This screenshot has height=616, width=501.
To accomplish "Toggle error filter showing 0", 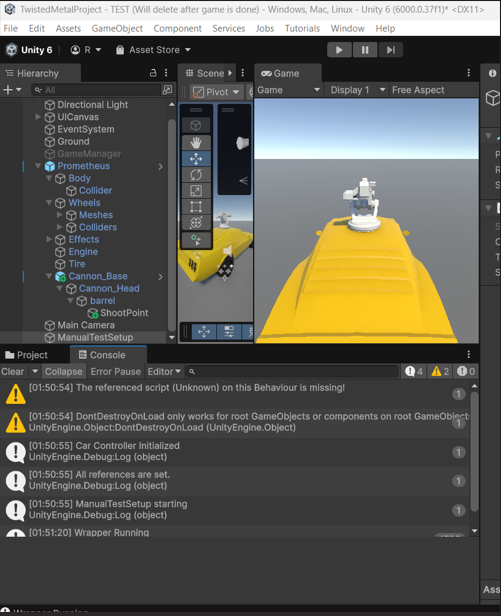I will 466,371.
